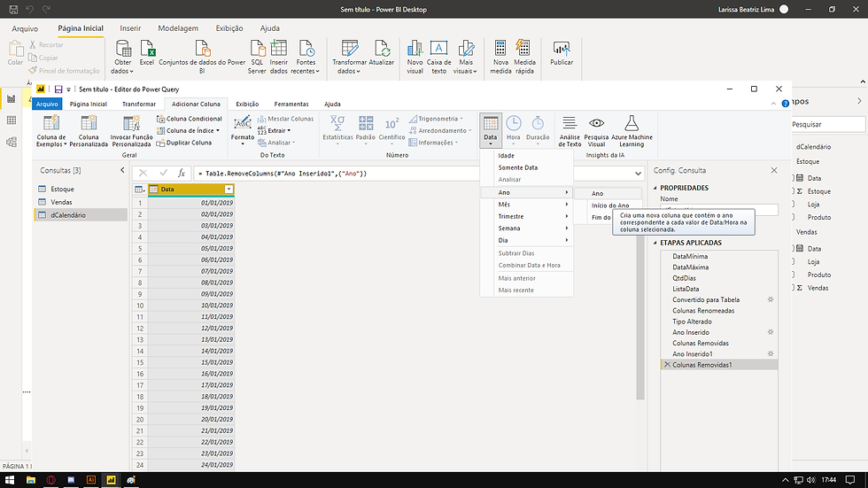Click Coluna Condicional button

pos(189,119)
